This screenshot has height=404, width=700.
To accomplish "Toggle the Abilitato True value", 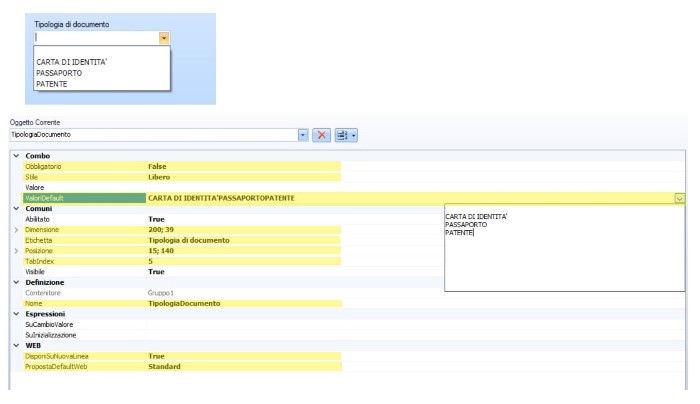I will [x=156, y=219].
